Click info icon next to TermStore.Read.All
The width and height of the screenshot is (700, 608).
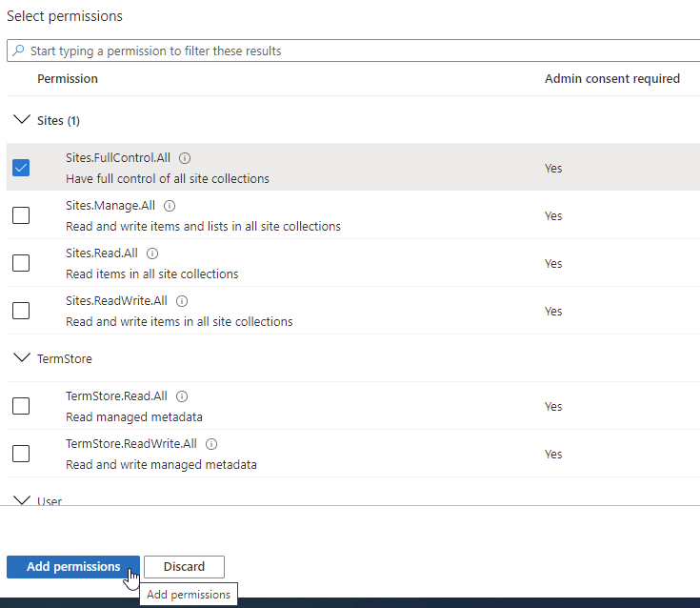coord(182,396)
